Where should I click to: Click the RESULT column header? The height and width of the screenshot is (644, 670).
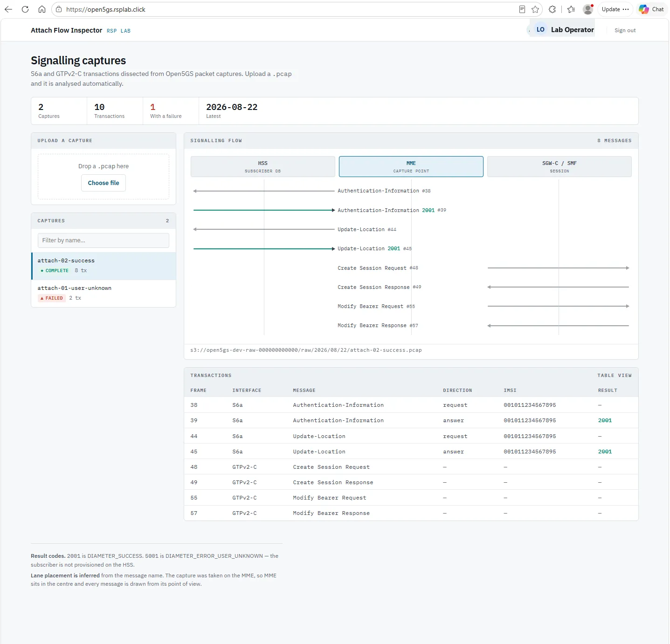point(608,391)
